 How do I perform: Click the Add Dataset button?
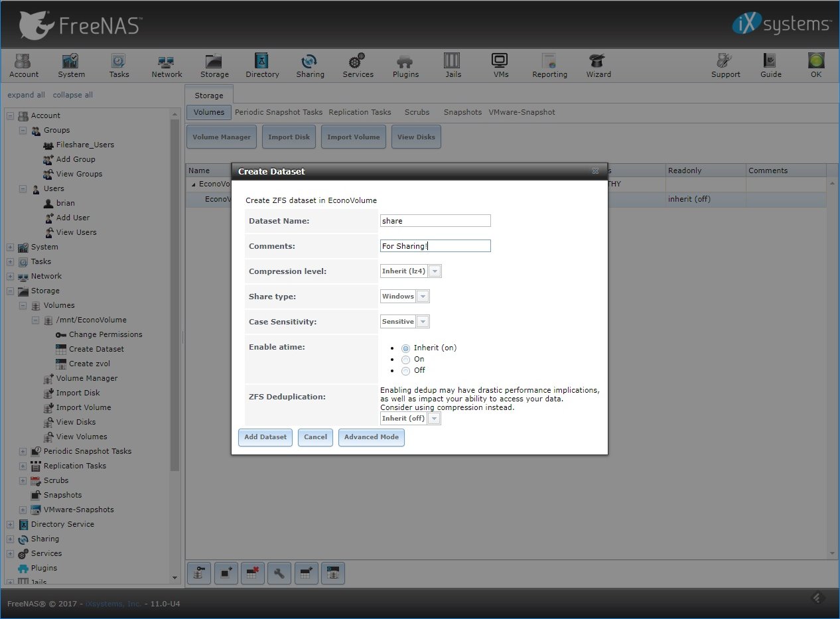pos(265,437)
